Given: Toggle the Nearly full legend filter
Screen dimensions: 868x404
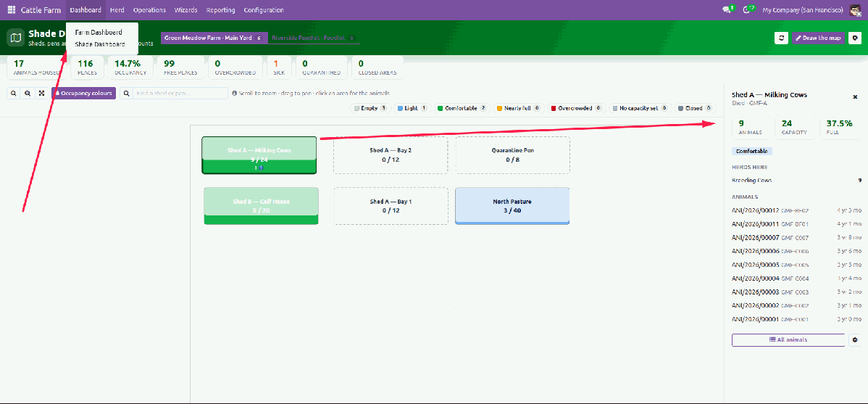Looking at the screenshot, I should coord(518,108).
